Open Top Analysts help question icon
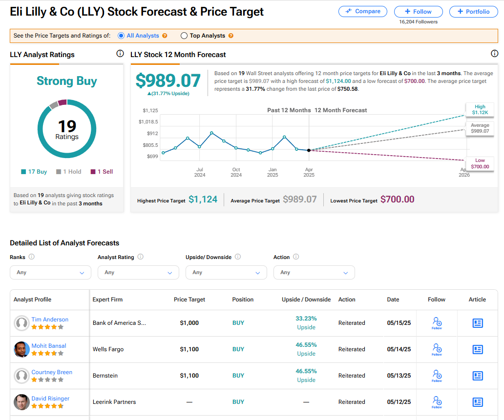The width and height of the screenshot is (504, 420). [231, 36]
